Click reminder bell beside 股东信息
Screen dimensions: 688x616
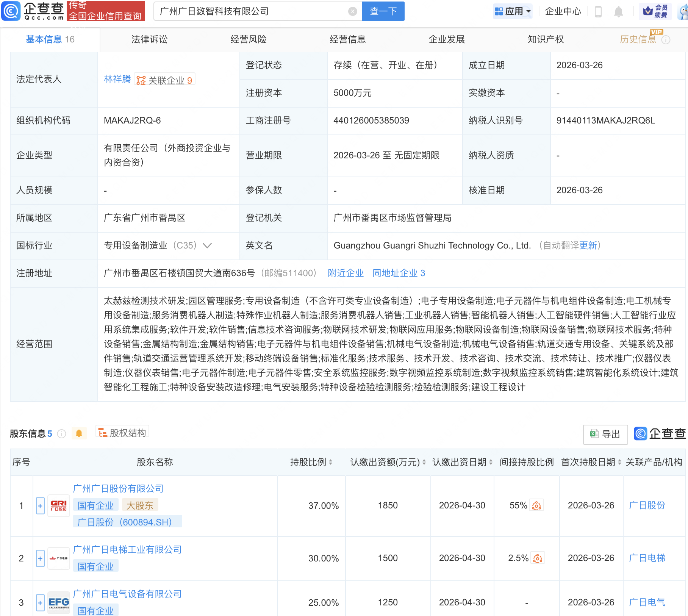tap(79, 433)
